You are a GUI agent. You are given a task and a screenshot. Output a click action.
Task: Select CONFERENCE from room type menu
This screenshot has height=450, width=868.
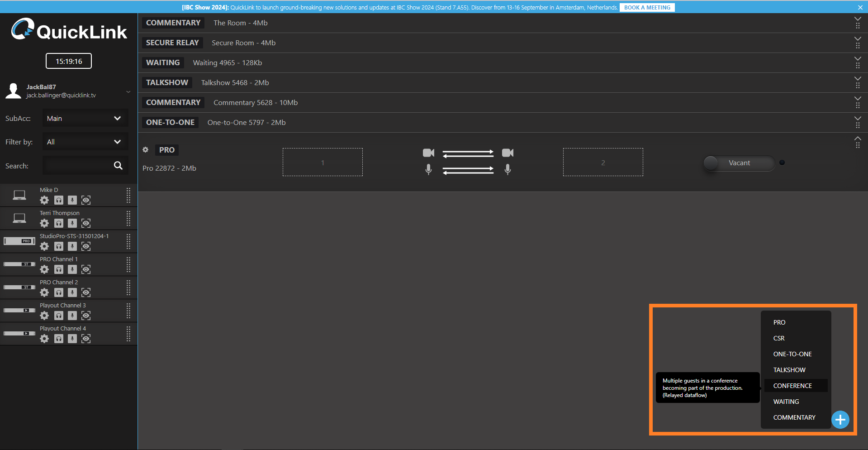pyautogui.click(x=792, y=386)
